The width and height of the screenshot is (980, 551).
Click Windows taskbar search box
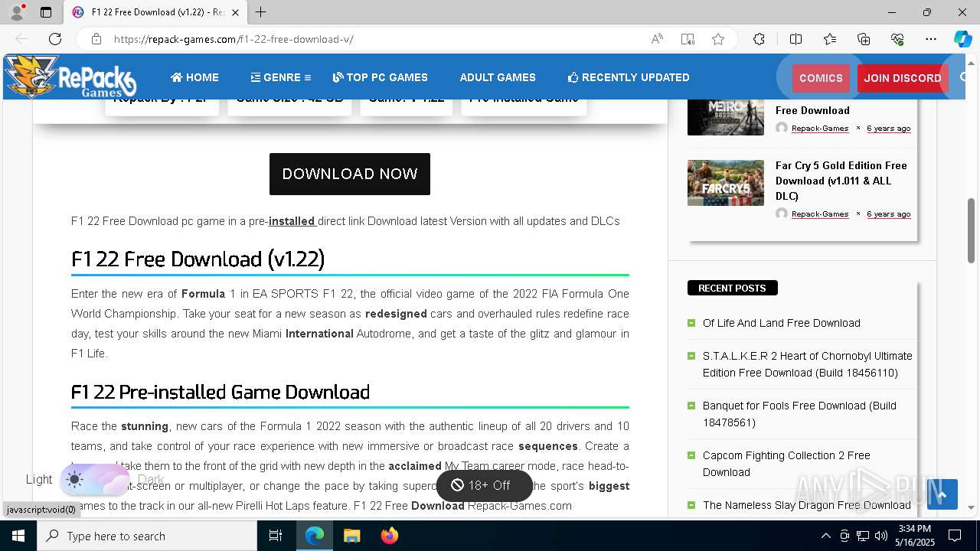[147, 536]
